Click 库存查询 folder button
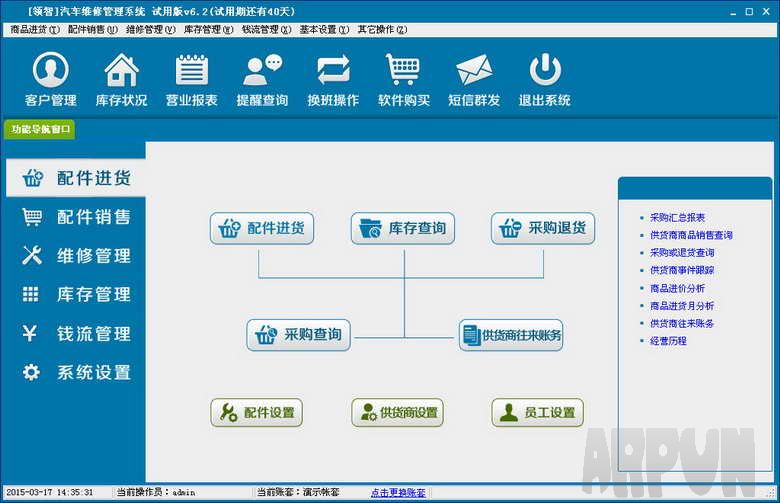The height and width of the screenshot is (503, 780). (x=403, y=228)
